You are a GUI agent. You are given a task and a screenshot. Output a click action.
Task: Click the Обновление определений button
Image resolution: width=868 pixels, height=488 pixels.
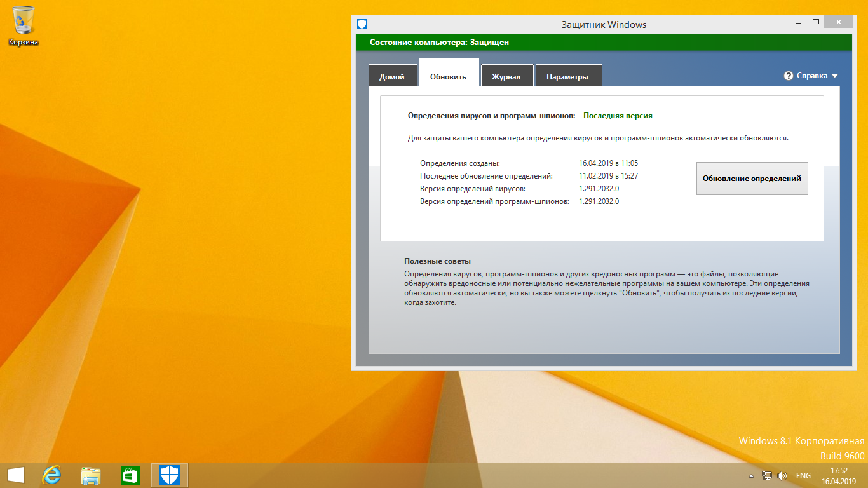point(752,179)
